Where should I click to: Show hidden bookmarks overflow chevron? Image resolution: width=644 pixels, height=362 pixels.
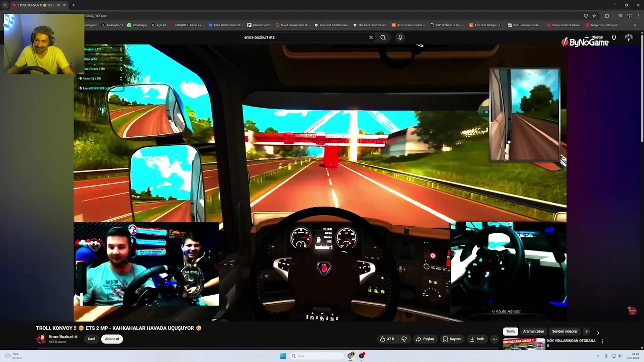[x=634, y=25]
